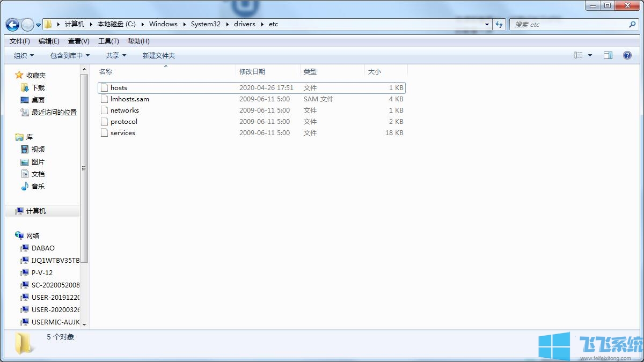Click the 新建文件夹 (New Folder) button
The height and width of the screenshot is (362, 644).
tap(158, 55)
